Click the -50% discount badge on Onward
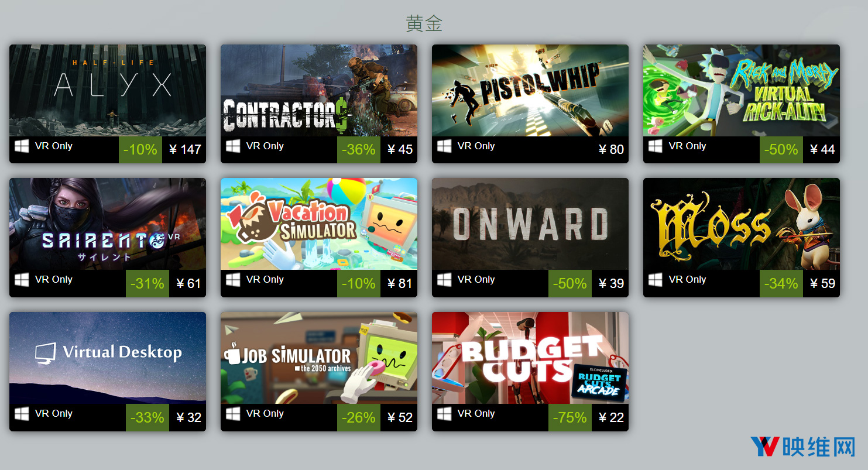This screenshot has width=868, height=470. tap(570, 283)
